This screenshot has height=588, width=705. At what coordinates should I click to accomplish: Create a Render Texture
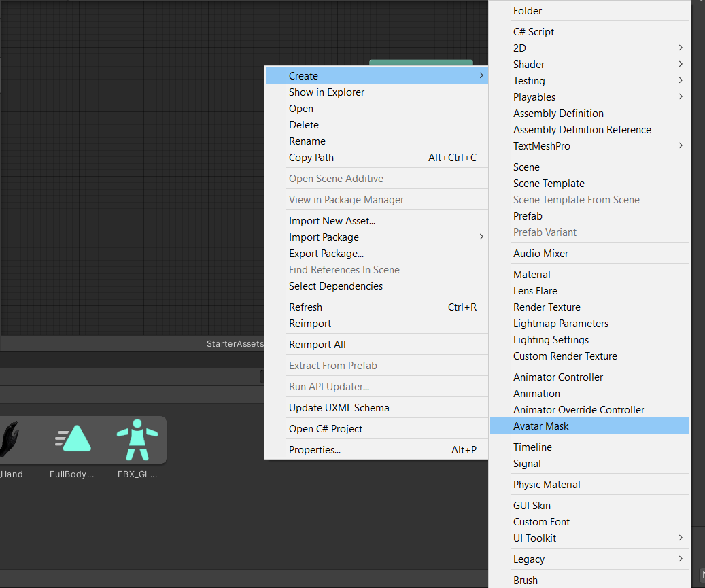pyautogui.click(x=589, y=307)
